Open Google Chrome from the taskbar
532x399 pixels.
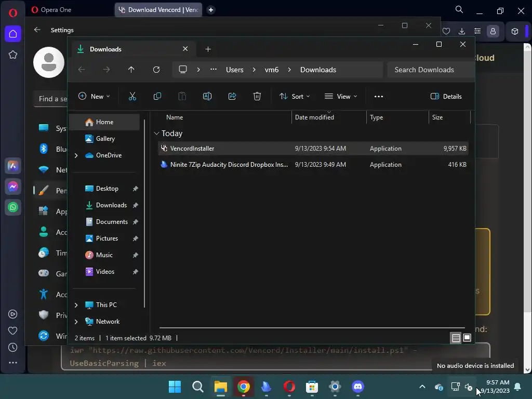click(x=244, y=387)
